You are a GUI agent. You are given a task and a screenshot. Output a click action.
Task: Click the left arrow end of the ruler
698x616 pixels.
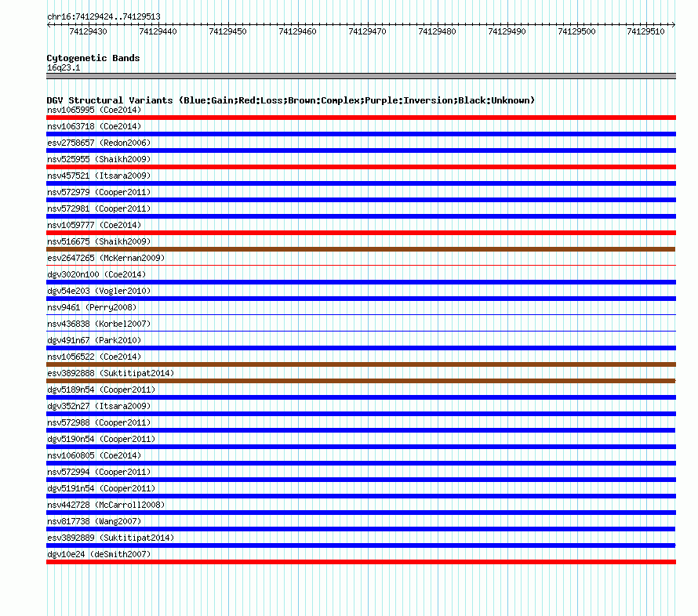pos(49,25)
